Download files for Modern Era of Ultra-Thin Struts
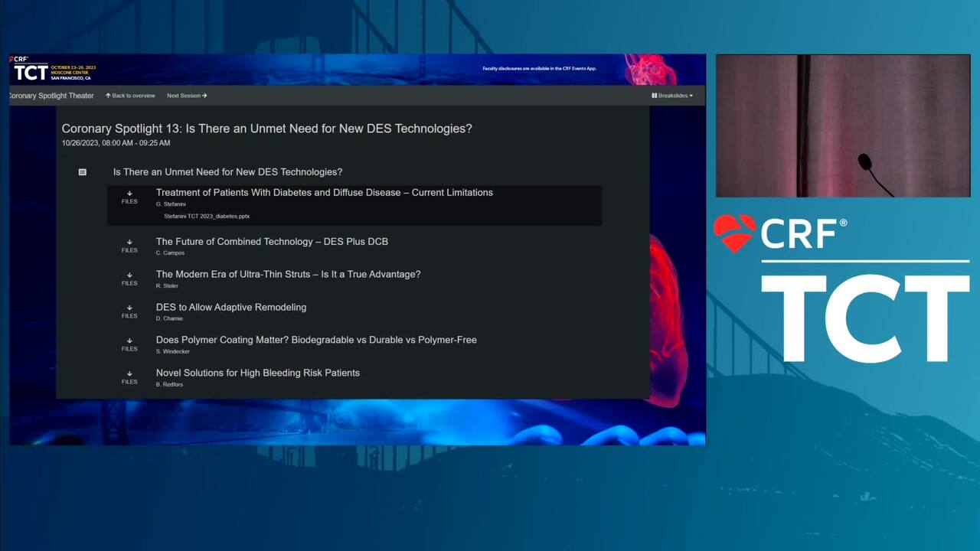 (x=129, y=279)
